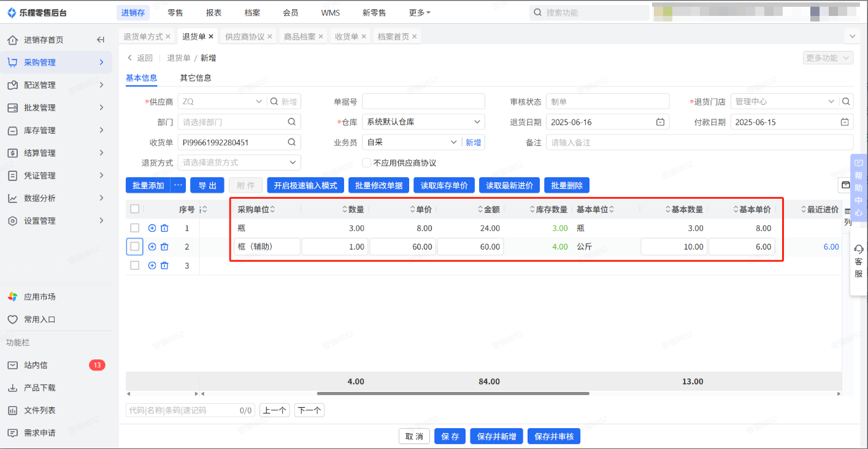Click the 搜索功能 search box
This screenshot has width=868, height=449.
(x=589, y=12)
